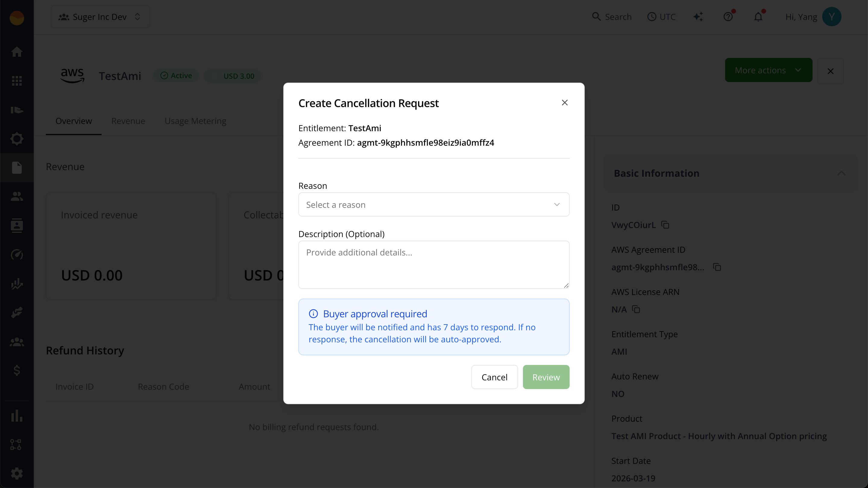The image size is (868, 488).
Task: Copy the ID value VwyCOiurL
Action: [665, 225]
